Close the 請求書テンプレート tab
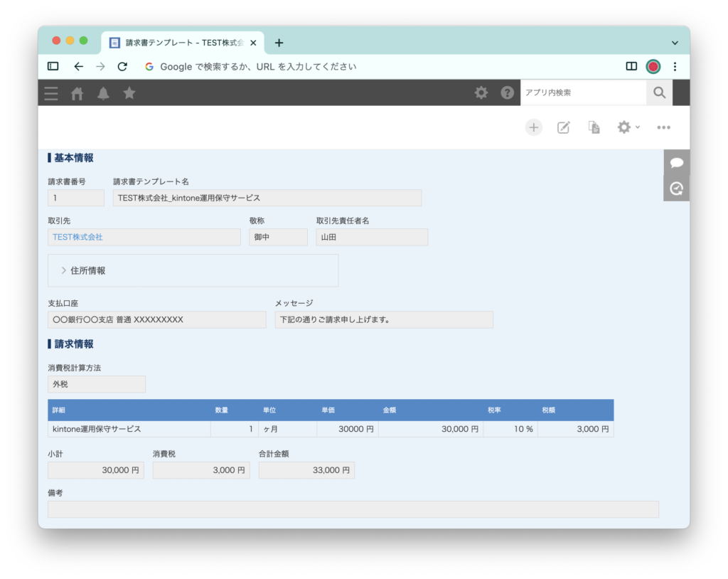The image size is (728, 579). tap(253, 43)
